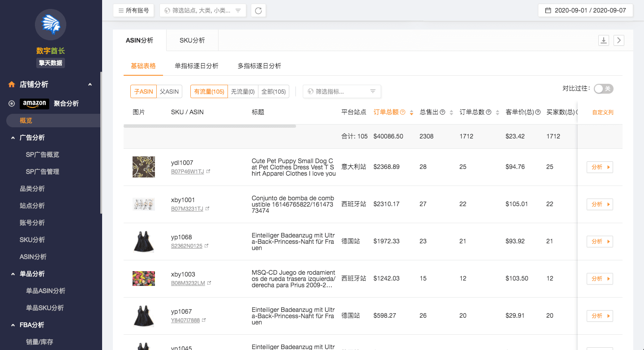This screenshot has width=644, height=350.
Task: Open the 筛选站点, 大类, 小类 filter dropdown
Action: tap(203, 10)
